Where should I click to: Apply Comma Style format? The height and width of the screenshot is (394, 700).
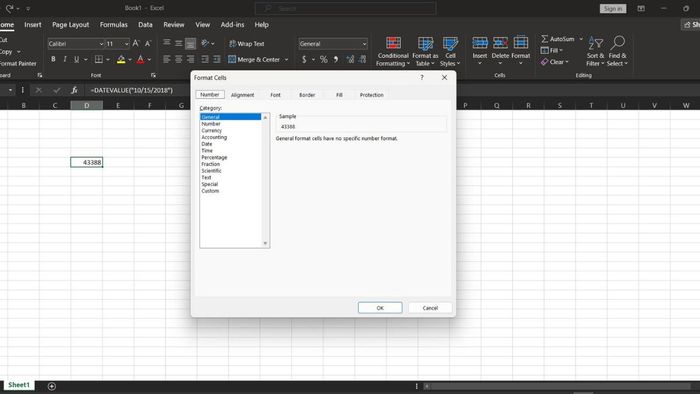tap(336, 59)
